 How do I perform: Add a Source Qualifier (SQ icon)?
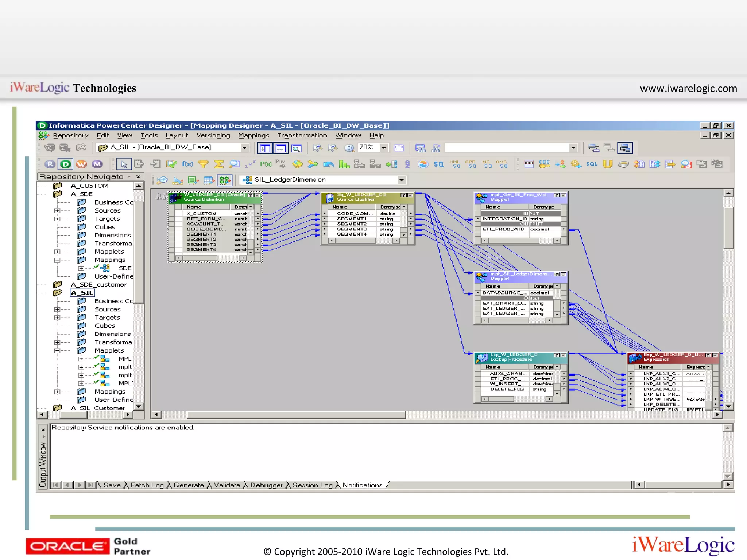(x=438, y=164)
